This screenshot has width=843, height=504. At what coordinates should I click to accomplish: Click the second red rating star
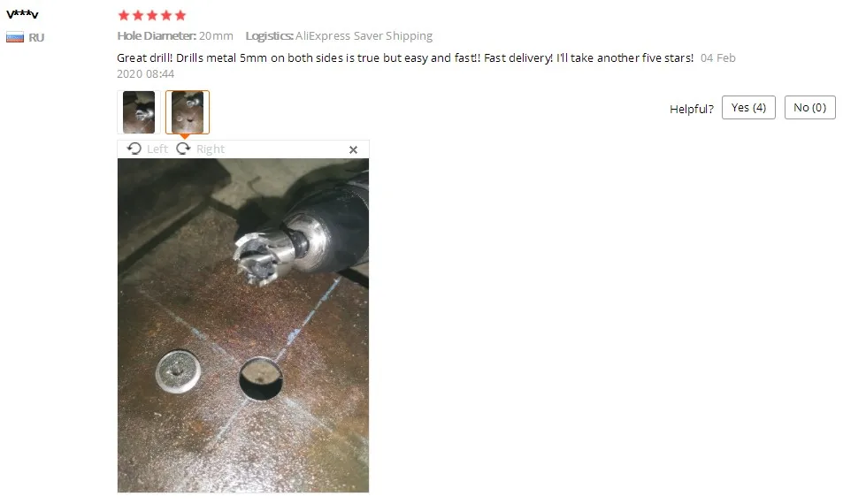coord(138,15)
